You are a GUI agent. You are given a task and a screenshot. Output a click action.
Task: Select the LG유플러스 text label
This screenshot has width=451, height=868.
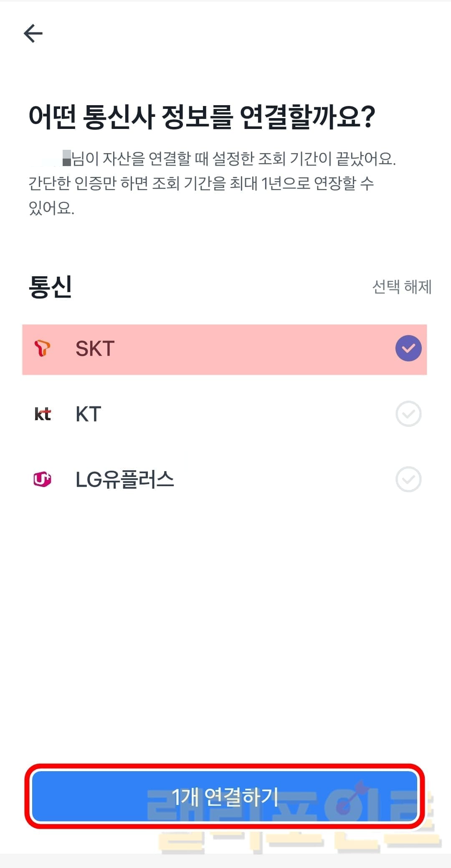[124, 479]
